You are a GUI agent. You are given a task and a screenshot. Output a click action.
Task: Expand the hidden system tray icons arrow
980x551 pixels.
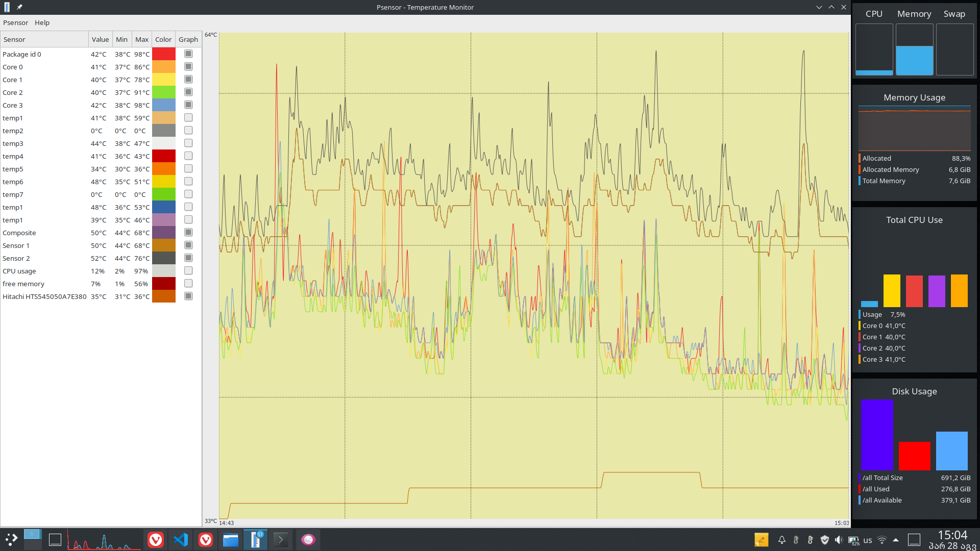tap(896, 539)
